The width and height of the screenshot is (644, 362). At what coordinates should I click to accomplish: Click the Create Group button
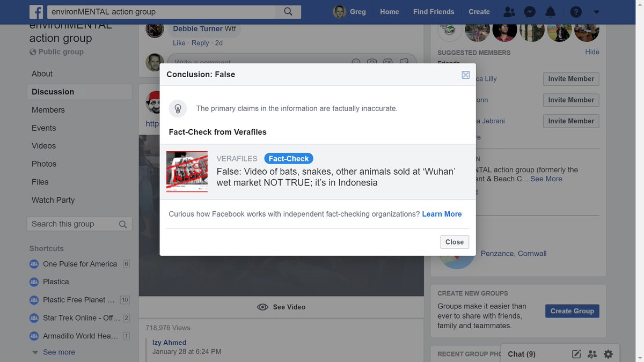click(x=572, y=311)
